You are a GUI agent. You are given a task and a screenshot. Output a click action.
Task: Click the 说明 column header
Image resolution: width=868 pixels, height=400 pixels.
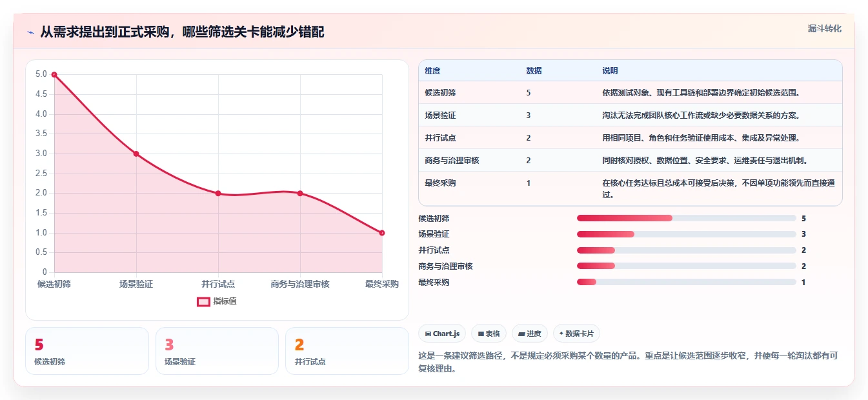[x=610, y=70]
